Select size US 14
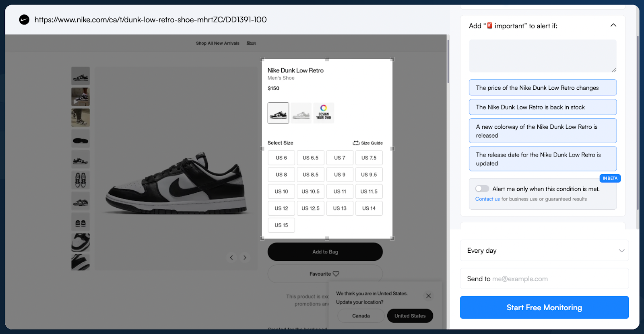The width and height of the screenshot is (644, 334). (369, 208)
